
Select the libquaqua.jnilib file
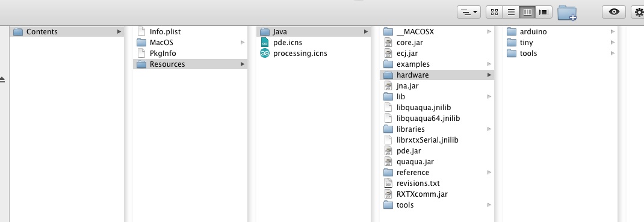click(x=437, y=108)
